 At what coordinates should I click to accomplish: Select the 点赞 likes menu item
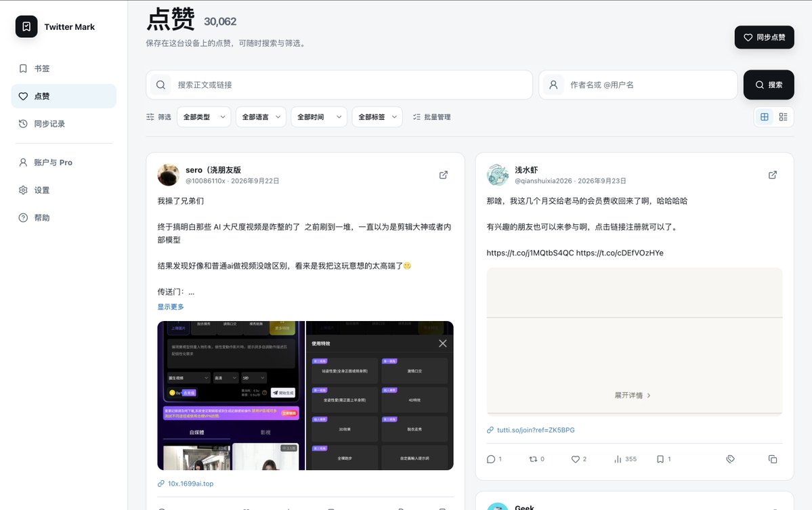64,96
